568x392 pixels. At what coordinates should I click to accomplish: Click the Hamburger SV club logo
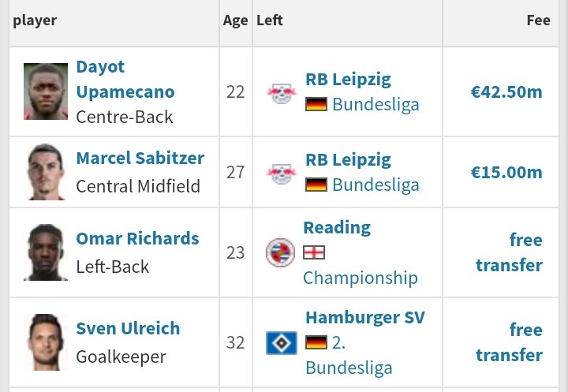pos(282,343)
